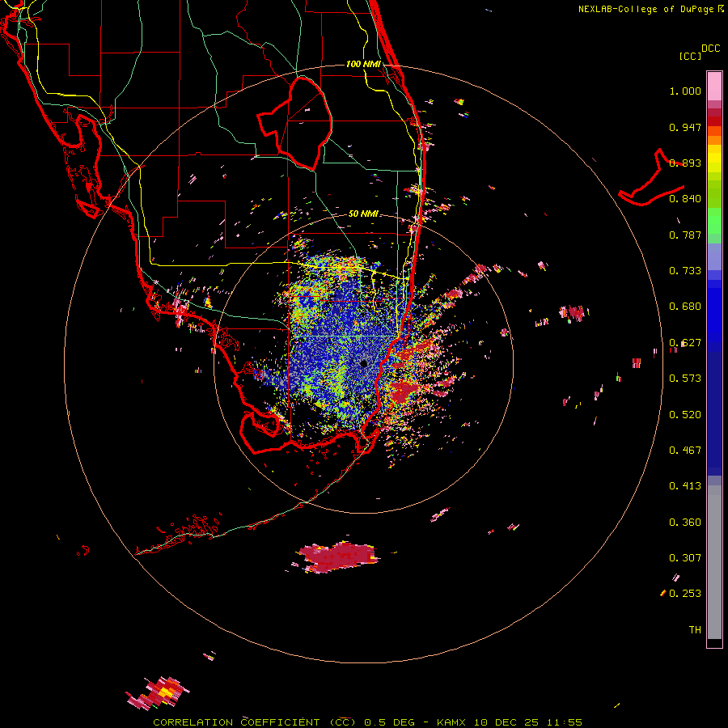Screen dimensions: 728x728
Task: Pick the periwinkle swatch near 0.733
Action: 714,256
